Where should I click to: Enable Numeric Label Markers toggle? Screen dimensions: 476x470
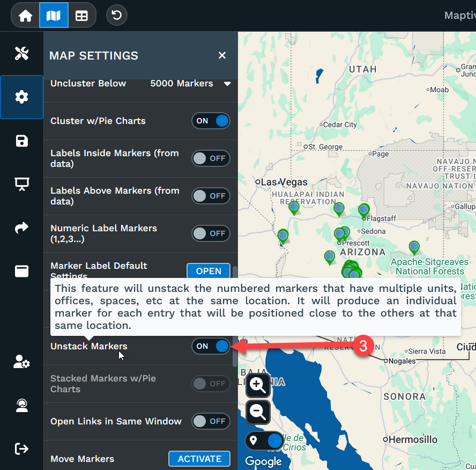[211, 233]
